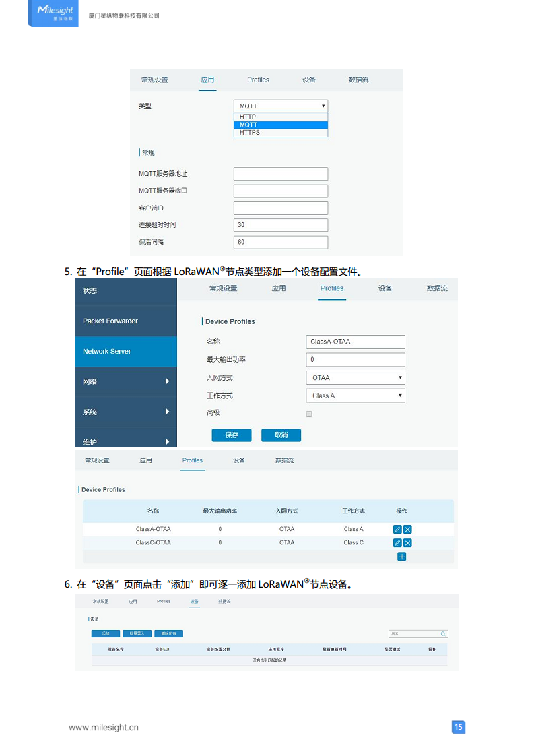The width and height of the screenshot is (534, 756).
Task: Click the 是否激活 column header
Action: pos(393,650)
